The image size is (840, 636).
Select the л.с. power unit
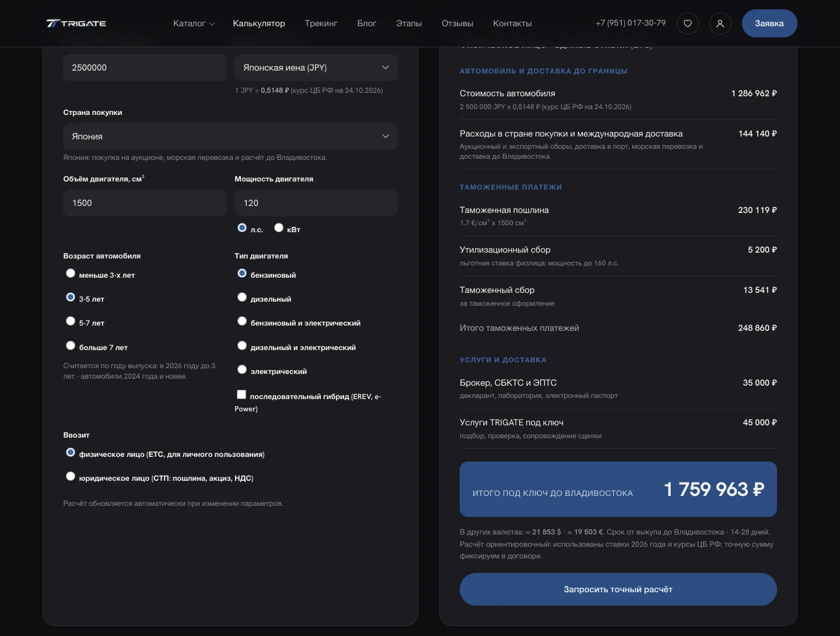242,228
